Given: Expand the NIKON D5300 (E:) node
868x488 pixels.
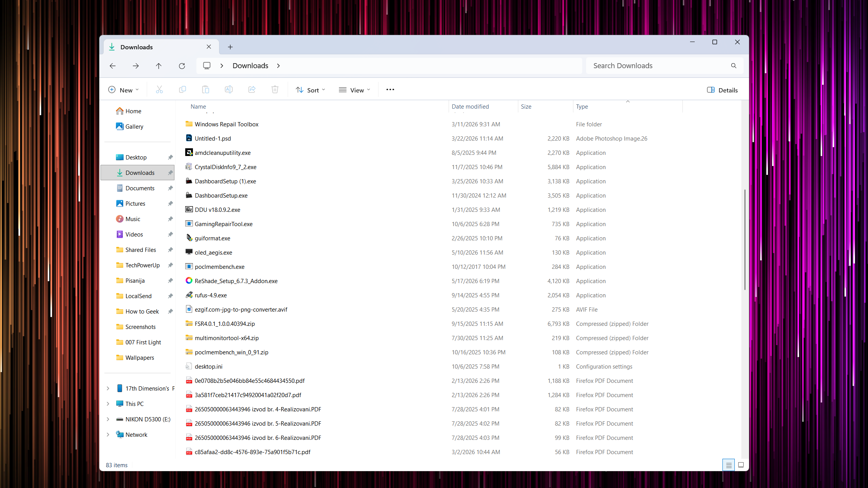Looking at the screenshot, I should coord(108,419).
